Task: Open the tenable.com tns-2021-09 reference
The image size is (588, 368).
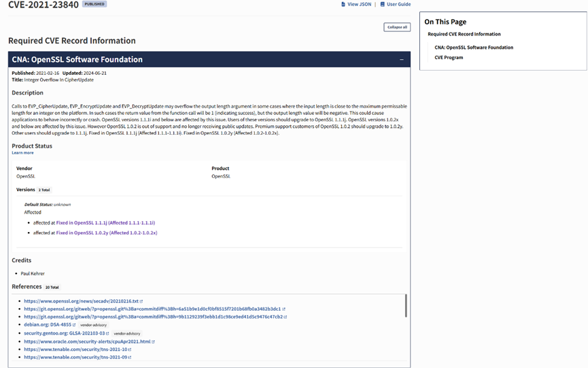Action: coord(75,358)
